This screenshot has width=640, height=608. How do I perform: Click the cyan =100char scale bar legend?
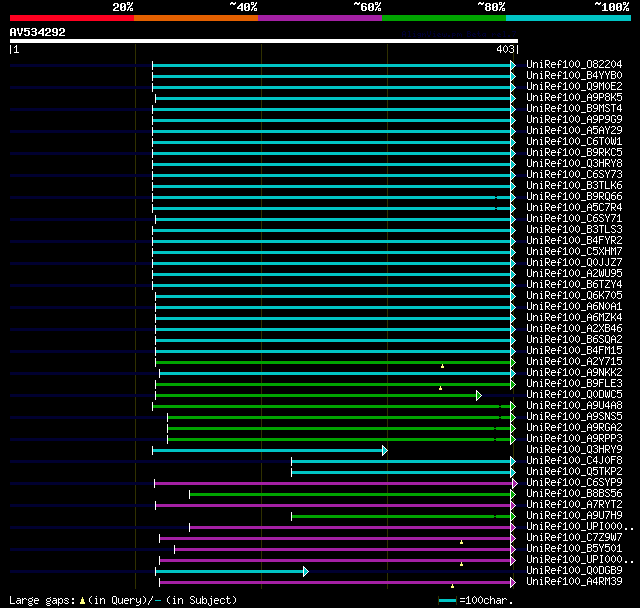click(447, 600)
